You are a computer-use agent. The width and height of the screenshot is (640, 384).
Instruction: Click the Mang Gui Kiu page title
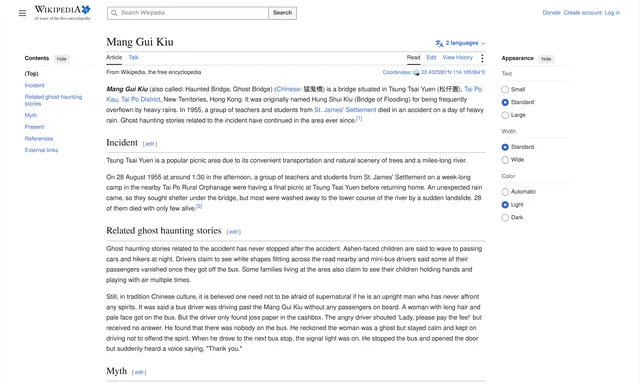pos(140,42)
